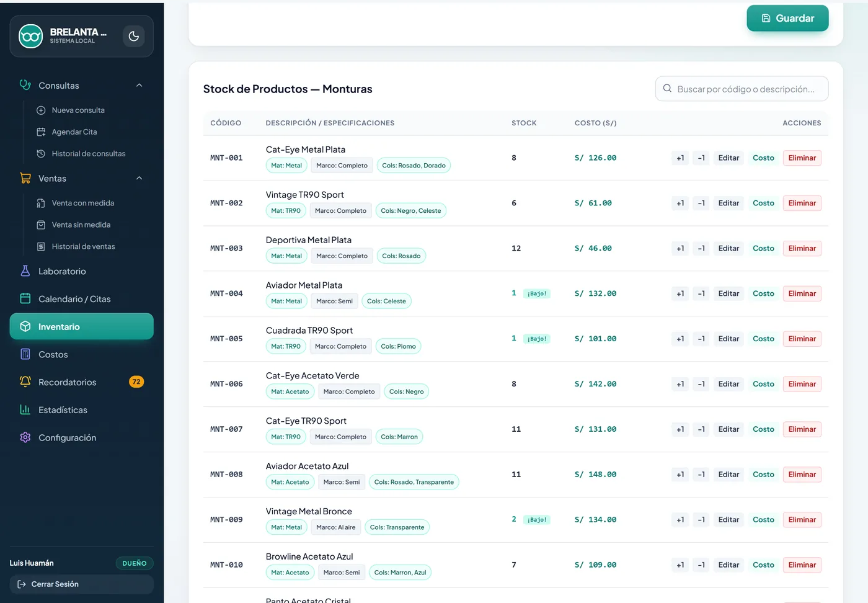Click the ¡Bajo! badge on MNT-005
The image size is (868, 603).
[537, 339]
